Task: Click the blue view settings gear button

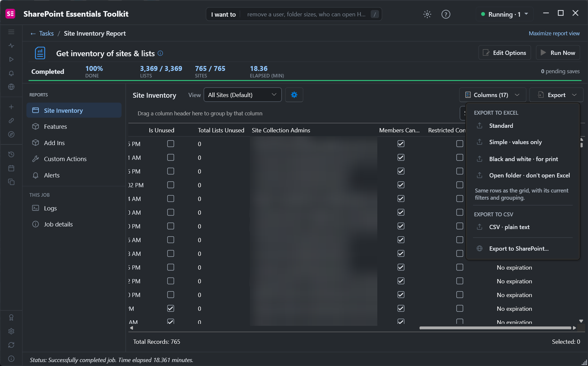Action: 294,95
